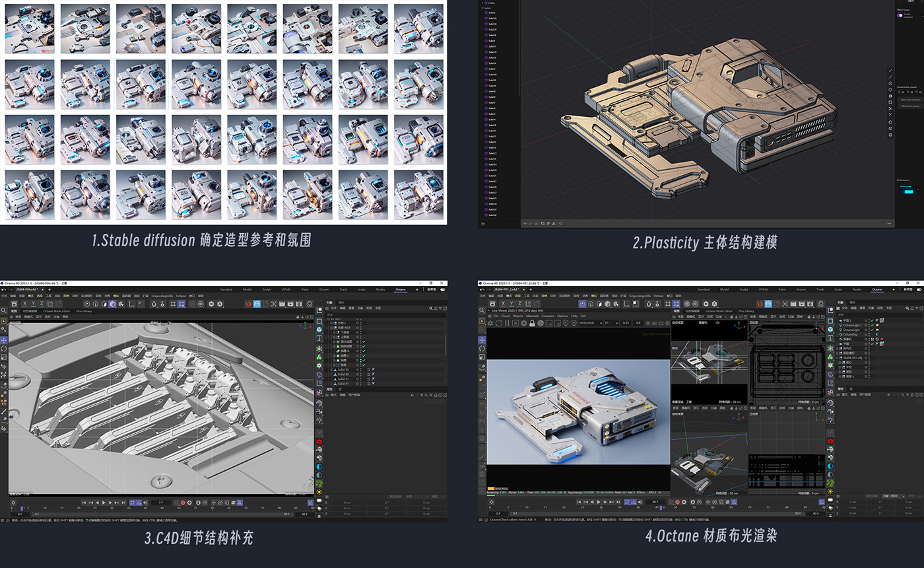Open the search magnifier in JK684-P04 tool palette

(x=4, y=310)
